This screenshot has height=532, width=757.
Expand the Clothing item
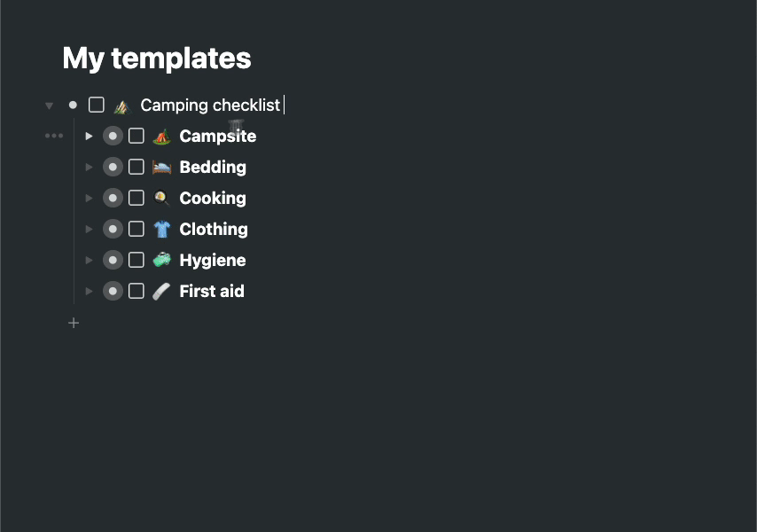point(89,229)
